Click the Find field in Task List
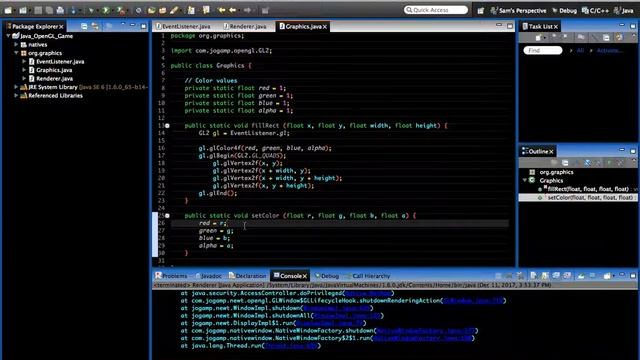The image size is (640, 360). [543, 51]
